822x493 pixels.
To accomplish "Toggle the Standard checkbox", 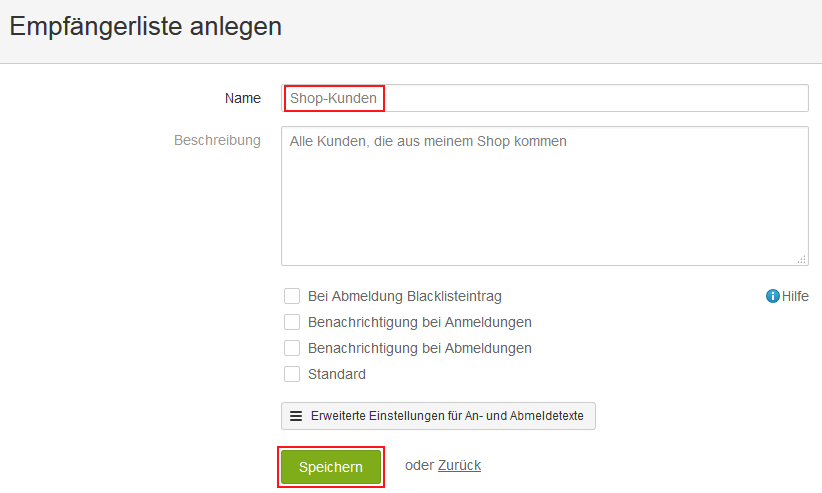I will pyautogui.click(x=292, y=374).
